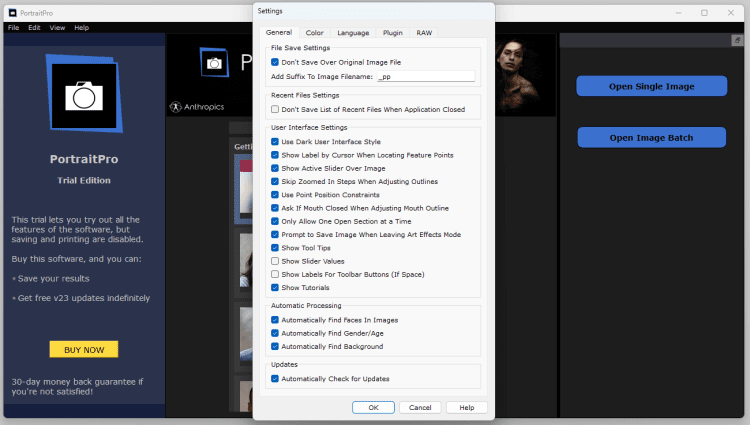The width and height of the screenshot is (750, 425).
Task: Click Open Image Batch button
Action: click(x=651, y=138)
